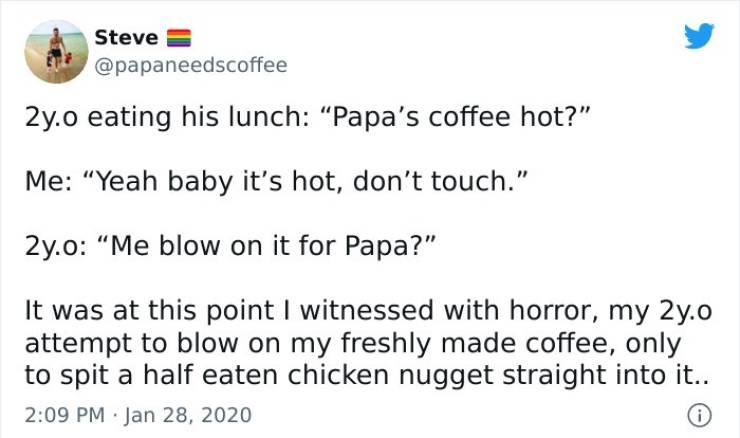
Task: Open the @papaneedscoffee handle link
Action: [x=190, y=65]
